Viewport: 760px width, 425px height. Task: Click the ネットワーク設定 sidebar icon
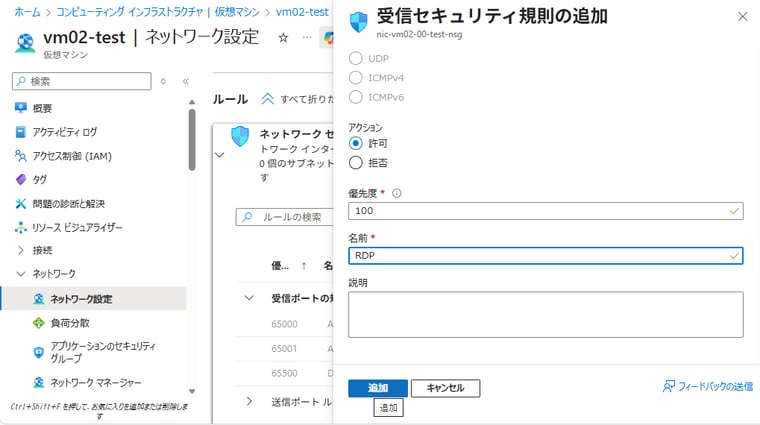[x=39, y=299]
